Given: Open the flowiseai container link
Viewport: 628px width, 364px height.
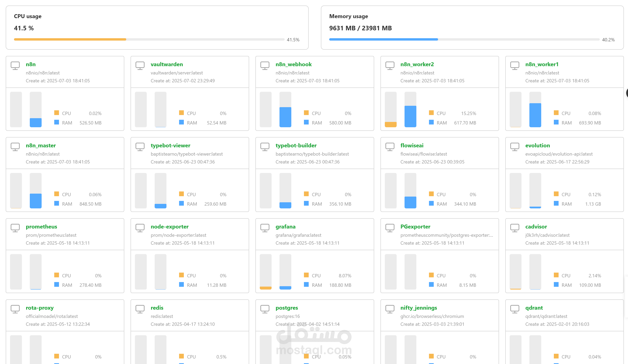Looking at the screenshot, I should click(412, 145).
